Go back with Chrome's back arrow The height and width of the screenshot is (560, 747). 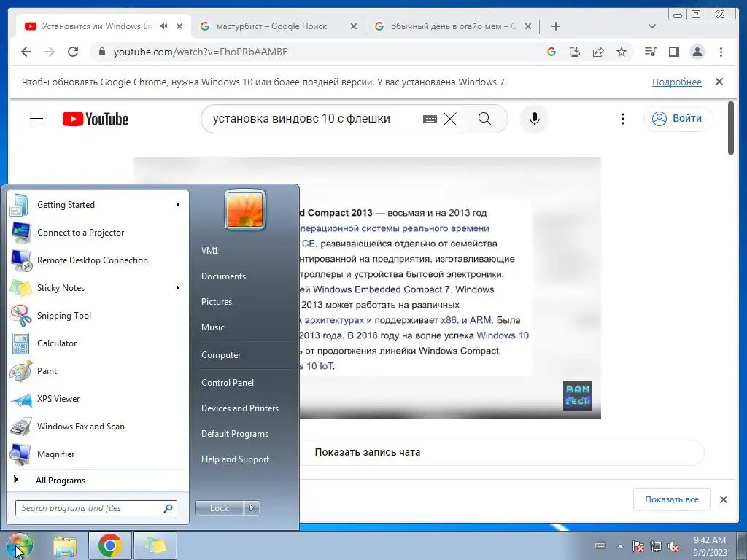pyautogui.click(x=26, y=52)
